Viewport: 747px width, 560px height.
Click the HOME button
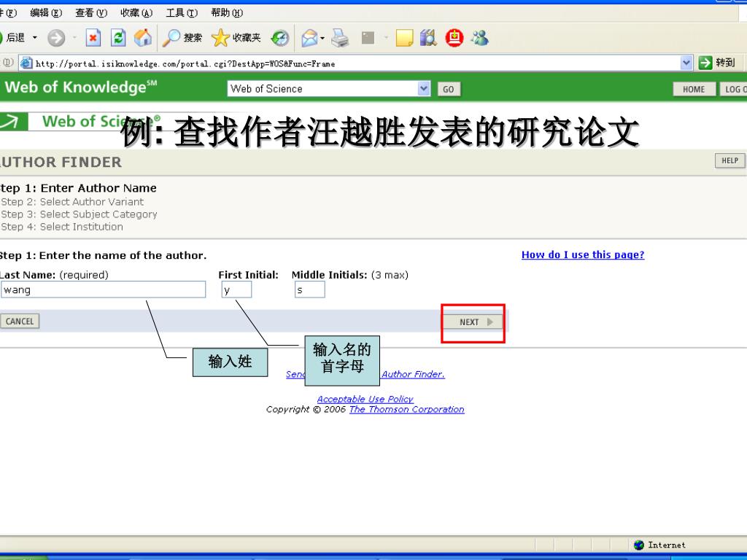[694, 89]
